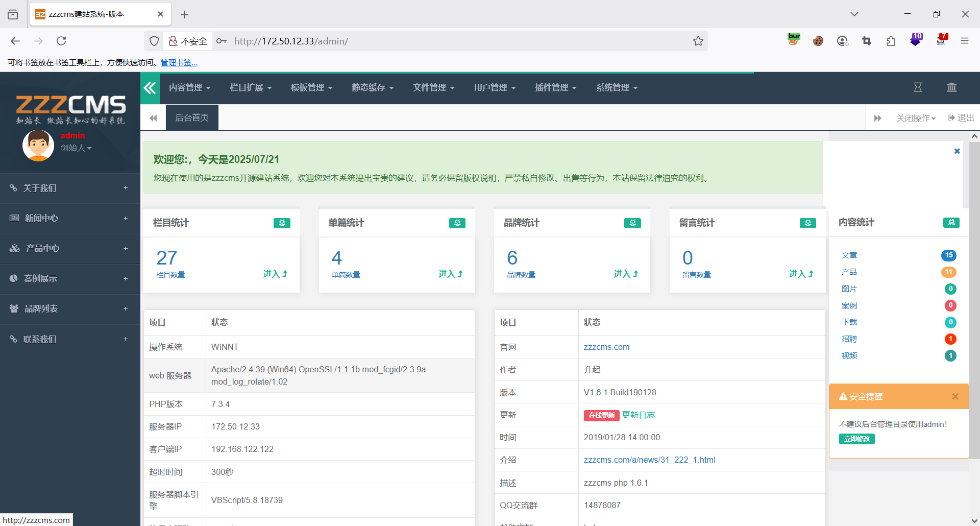The image size is (980, 526).
Task: Click the admin avatar picture
Action: point(38,145)
